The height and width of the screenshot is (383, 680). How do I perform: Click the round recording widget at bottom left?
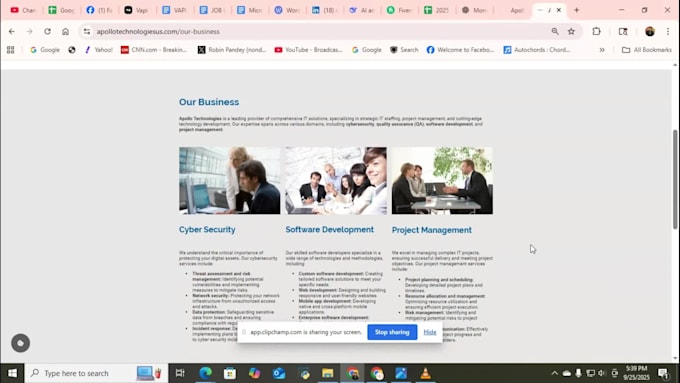pos(20,343)
